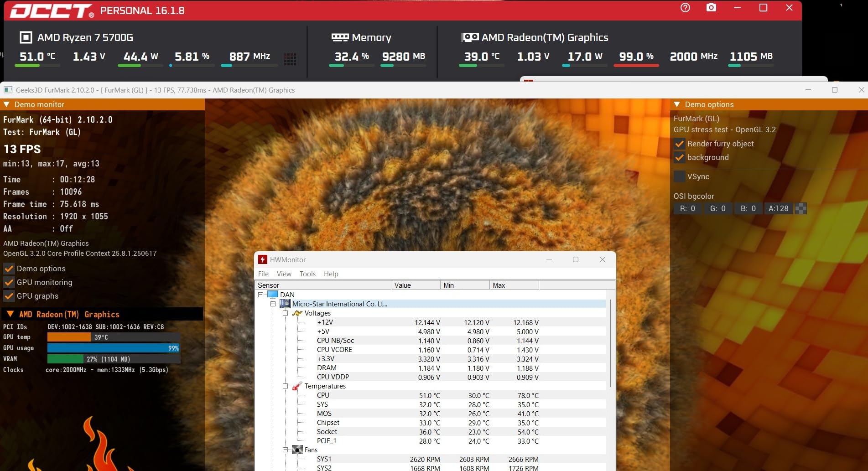Enable the VSync checkbox
Viewport: 868px width, 471px height.
point(680,176)
